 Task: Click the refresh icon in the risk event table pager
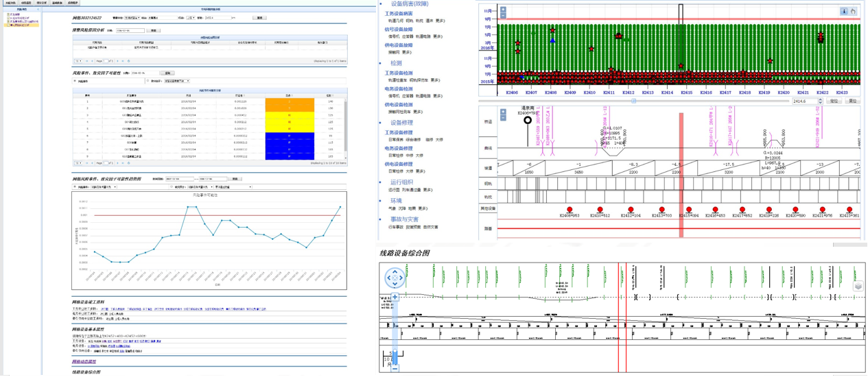128,163
